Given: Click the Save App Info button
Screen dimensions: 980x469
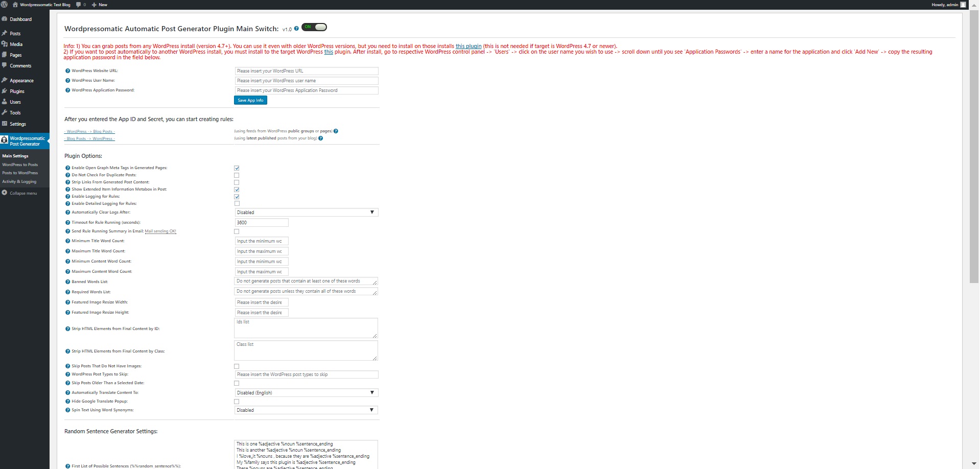Looking at the screenshot, I should pyautogui.click(x=250, y=101).
